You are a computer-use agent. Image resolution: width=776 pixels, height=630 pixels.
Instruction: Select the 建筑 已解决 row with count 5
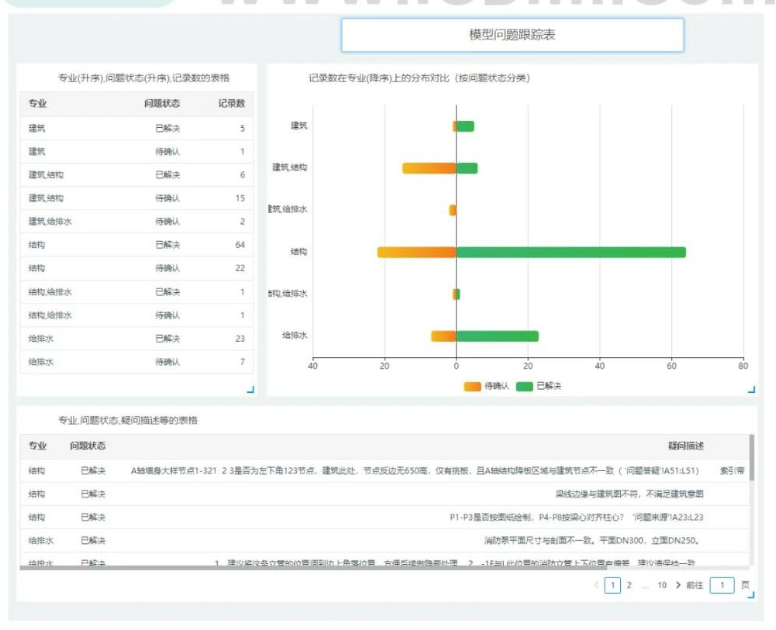(x=137, y=128)
